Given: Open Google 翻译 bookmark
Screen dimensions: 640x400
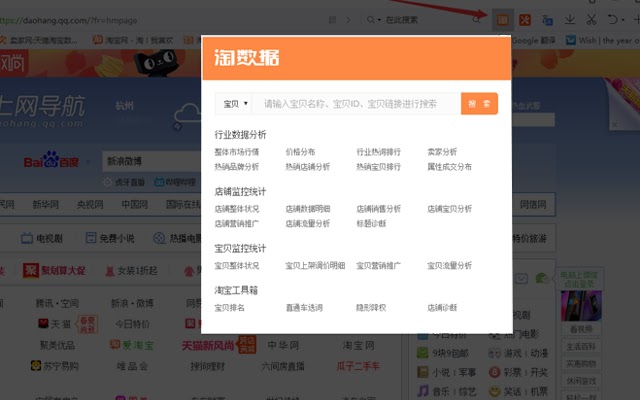Looking at the screenshot, I should point(534,40).
